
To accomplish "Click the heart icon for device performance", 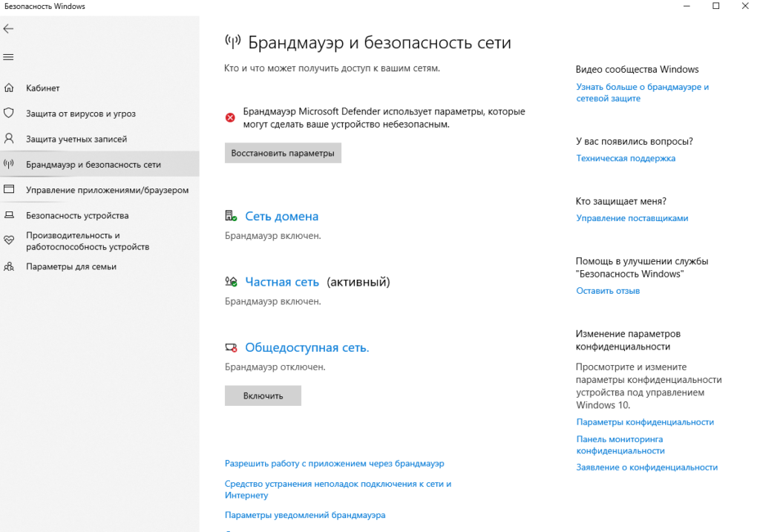I will [9, 240].
